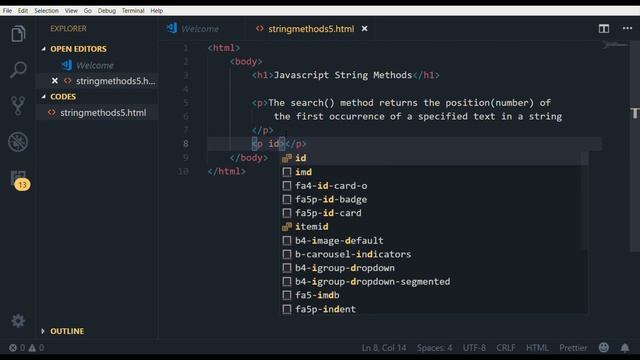640x360 pixels.
Task: Click Ln 8, Col 14 in status bar
Action: (384, 348)
